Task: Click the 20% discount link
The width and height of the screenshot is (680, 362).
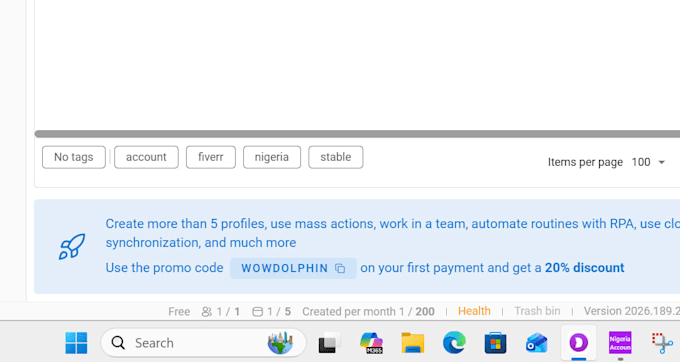Action: (x=585, y=268)
